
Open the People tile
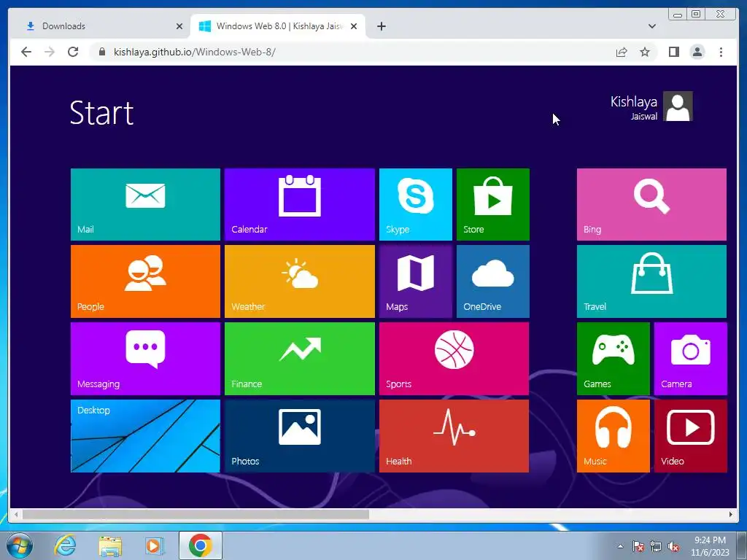point(145,281)
